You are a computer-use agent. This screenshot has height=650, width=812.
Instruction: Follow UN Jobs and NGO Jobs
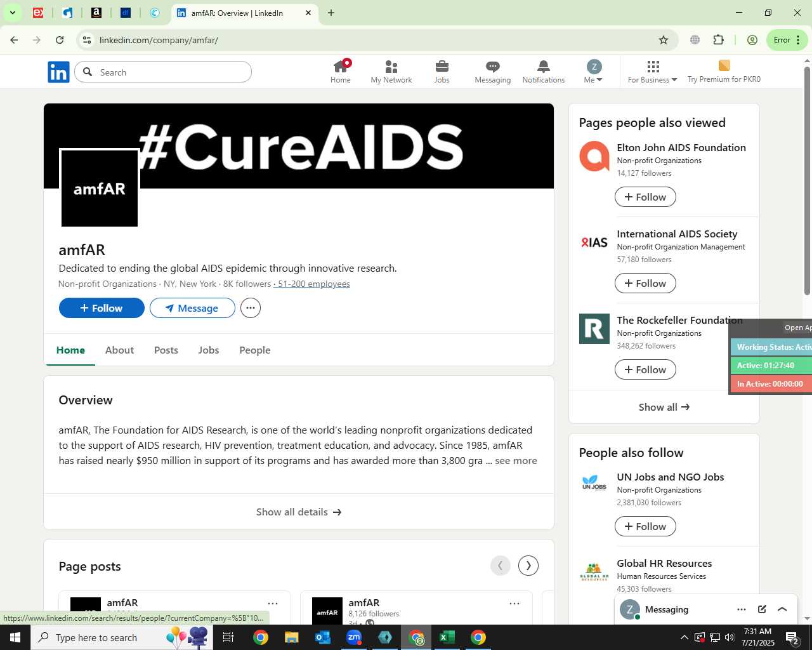(x=645, y=526)
